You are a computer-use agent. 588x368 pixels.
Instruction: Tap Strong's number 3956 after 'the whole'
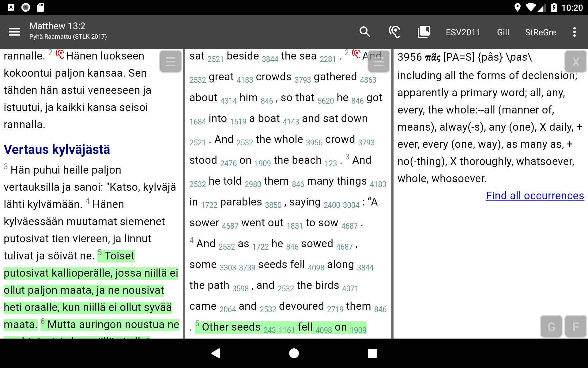coord(314,143)
